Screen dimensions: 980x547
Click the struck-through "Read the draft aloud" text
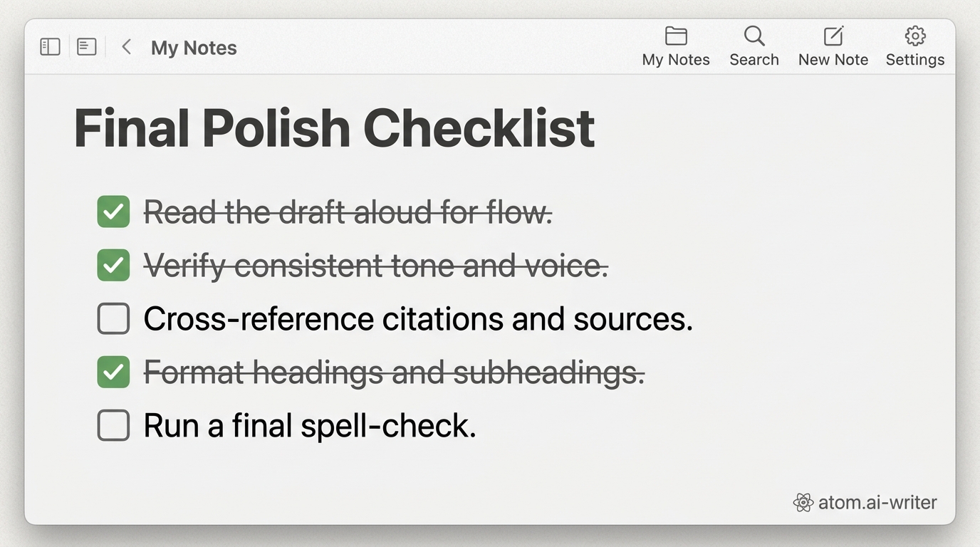pyautogui.click(x=348, y=212)
